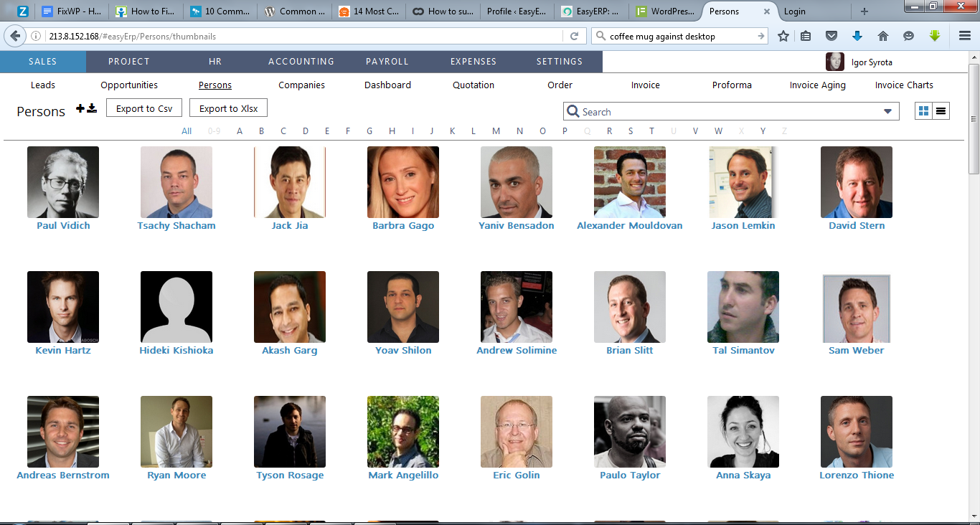The height and width of the screenshot is (525, 980).
Task: Click inside the Persons search field
Action: point(730,111)
